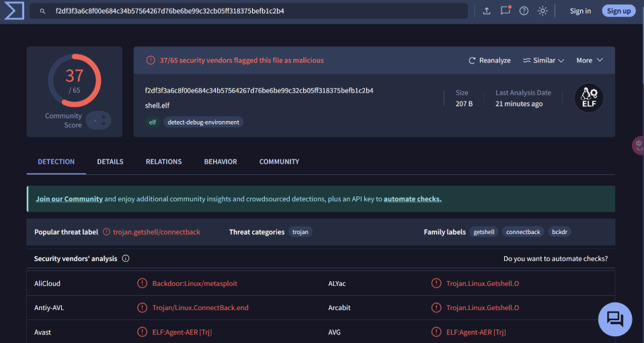The image size is (644, 343).
Task: Click the 207 B size value
Action: click(x=464, y=104)
